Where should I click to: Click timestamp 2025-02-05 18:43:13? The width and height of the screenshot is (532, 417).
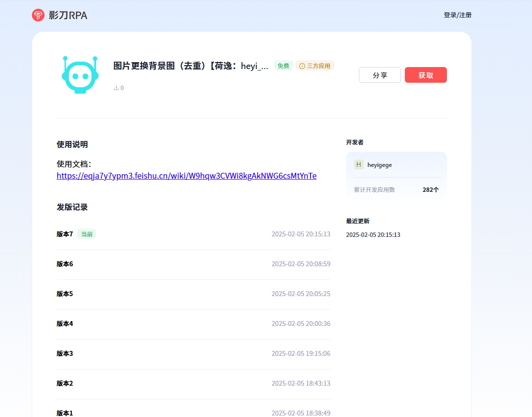click(x=301, y=383)
